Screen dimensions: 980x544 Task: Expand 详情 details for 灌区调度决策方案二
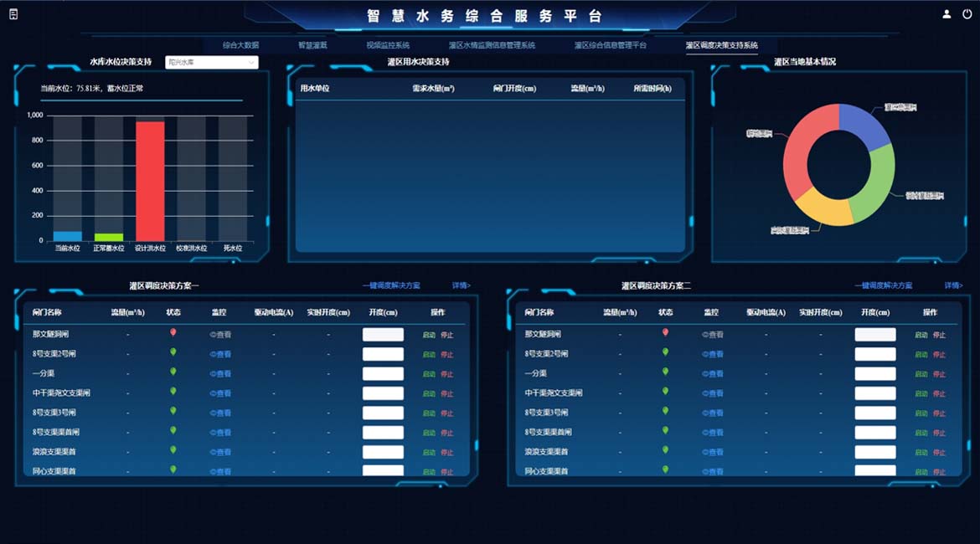954,286
